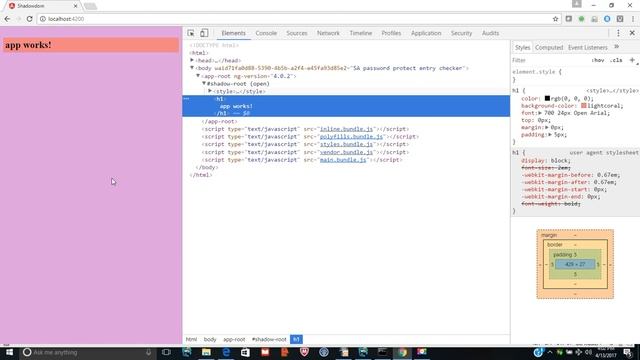Open File Explorer from the taskbar

[206, 352]
